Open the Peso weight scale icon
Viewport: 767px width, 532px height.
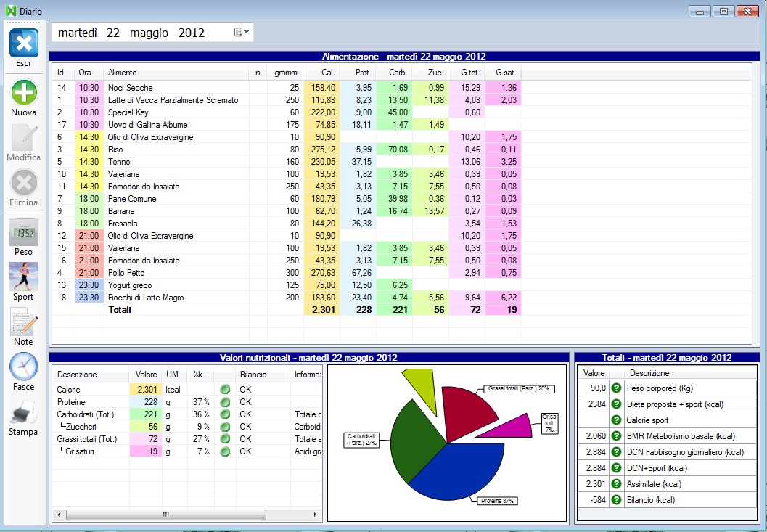point(23,232)
